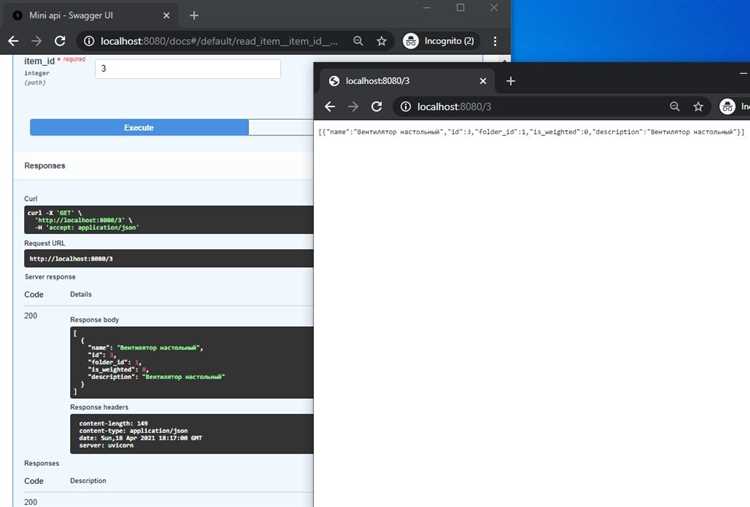Minimize the Swagger UI browser window
Image resolution: width=750 pixels, height=507 pixels.
click(x=427, y=8)
